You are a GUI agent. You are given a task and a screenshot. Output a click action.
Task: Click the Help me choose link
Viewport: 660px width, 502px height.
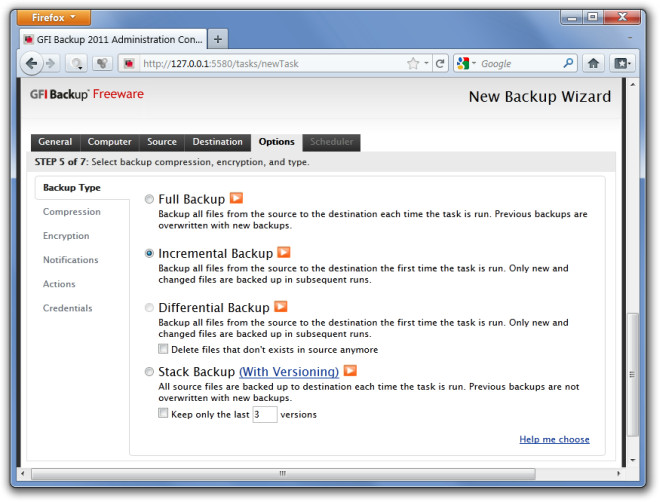pos(554,439)
